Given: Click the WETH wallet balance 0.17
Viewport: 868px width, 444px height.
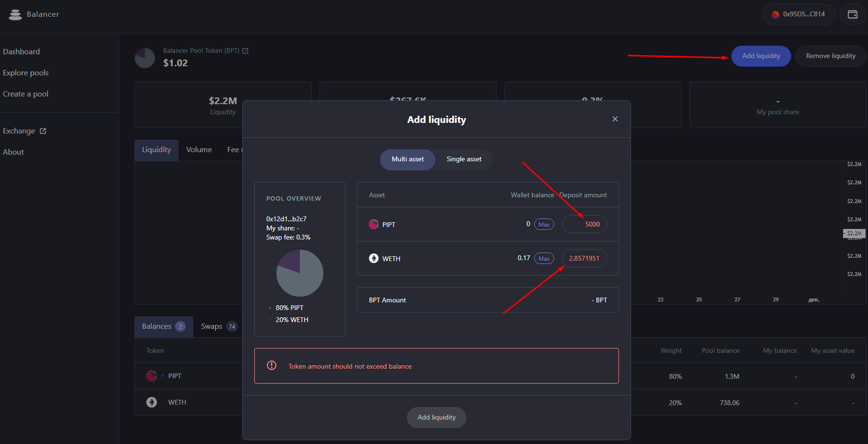Looking at the screenshot, I should (523, 258).
